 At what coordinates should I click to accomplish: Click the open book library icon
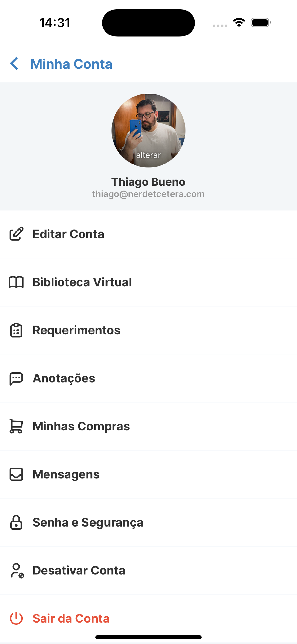[x=16, y=282]
